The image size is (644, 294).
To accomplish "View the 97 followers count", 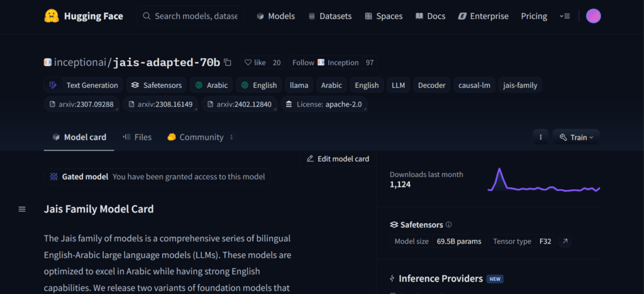I will [x=370, y=62].
